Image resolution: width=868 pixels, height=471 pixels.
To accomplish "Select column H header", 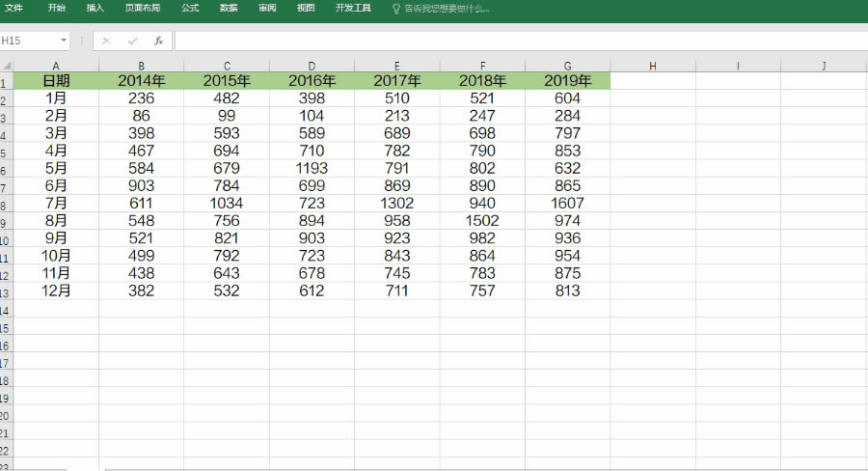I will coord(653,66).
